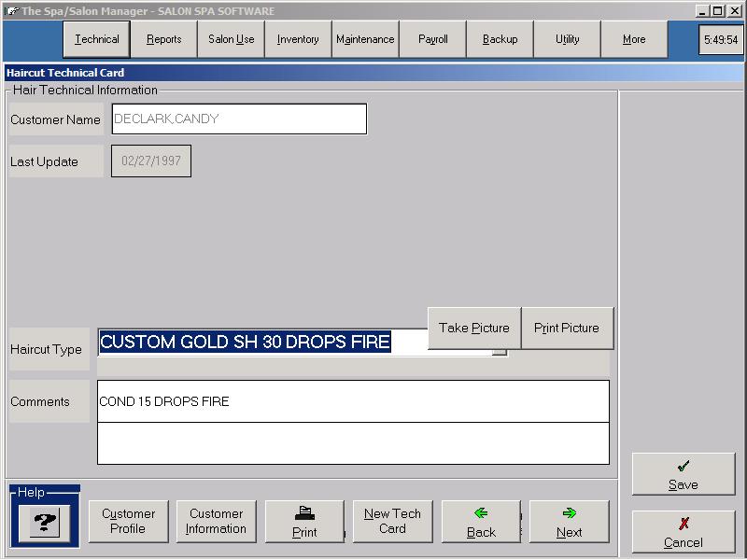Click in the Customer Name field
The width and height of the screenshot is (747, 560).
[x=238, y=119]
